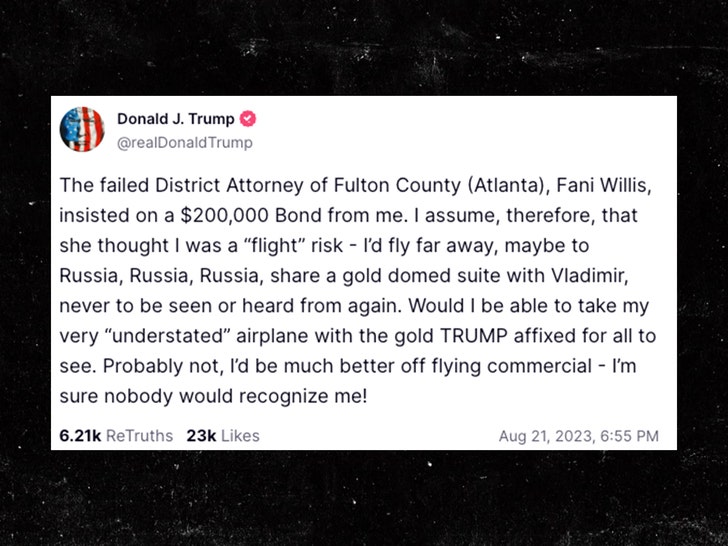Click the Likes label
728x546 pixels.
239,435
